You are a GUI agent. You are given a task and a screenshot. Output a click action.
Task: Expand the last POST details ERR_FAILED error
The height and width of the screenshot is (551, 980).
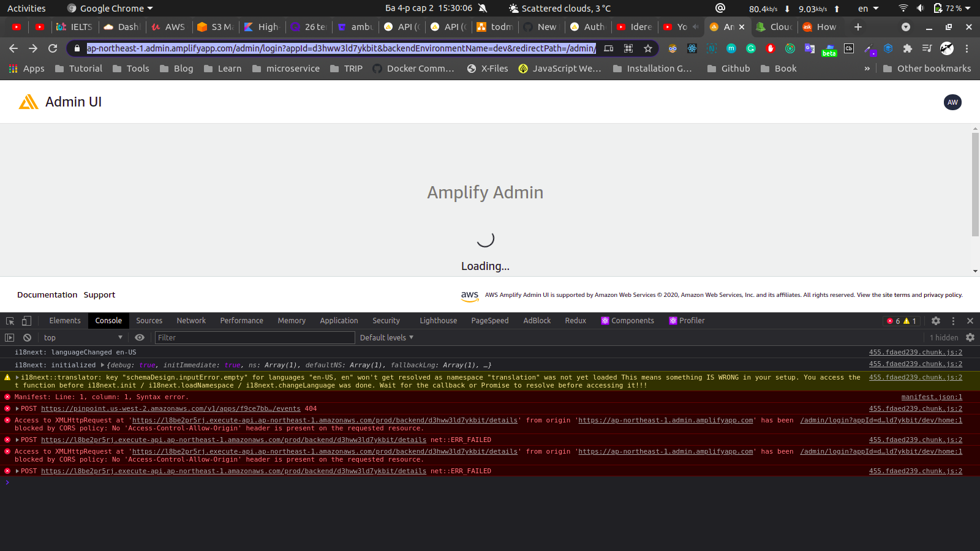17,471
